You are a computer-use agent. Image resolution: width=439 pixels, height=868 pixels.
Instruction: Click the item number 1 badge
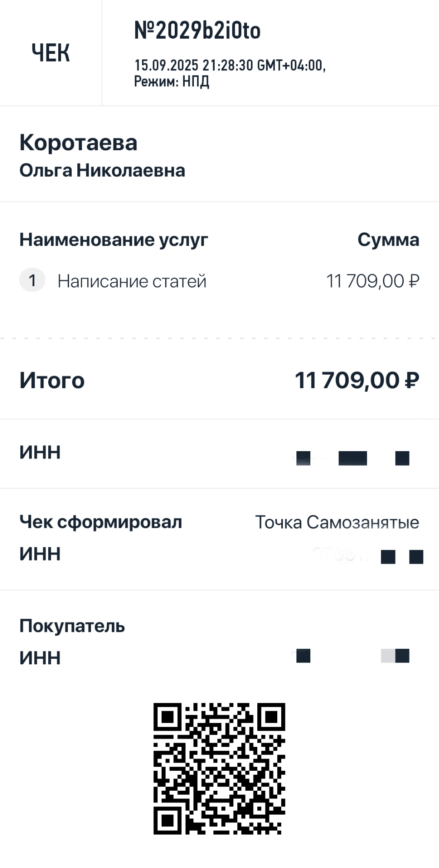(32, 281)
